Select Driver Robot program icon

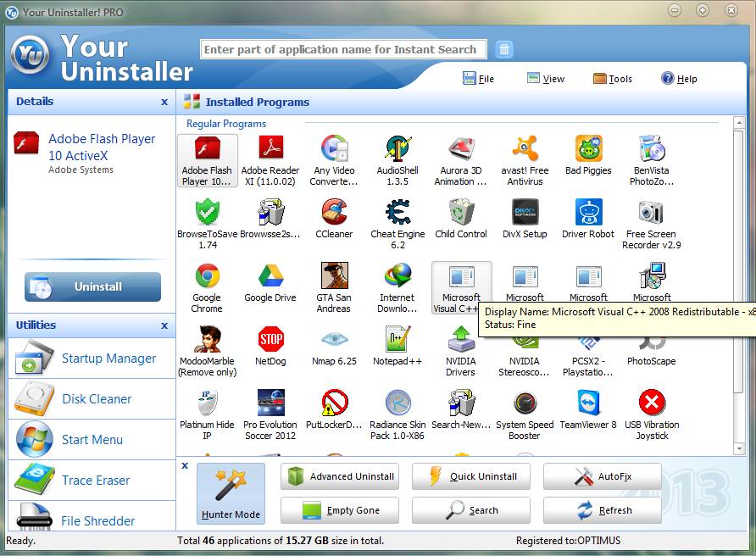pos(589,212)
